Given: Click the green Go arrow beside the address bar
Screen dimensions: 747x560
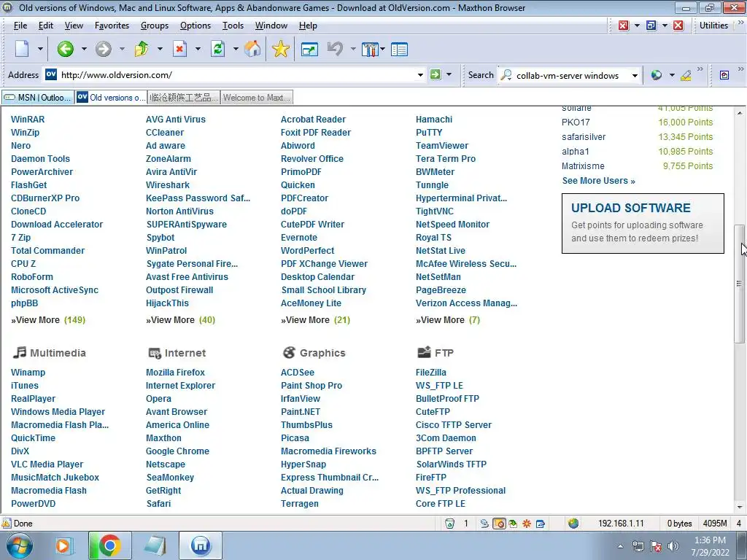Looking at the screenshot, I should click(x=436, y=74).
